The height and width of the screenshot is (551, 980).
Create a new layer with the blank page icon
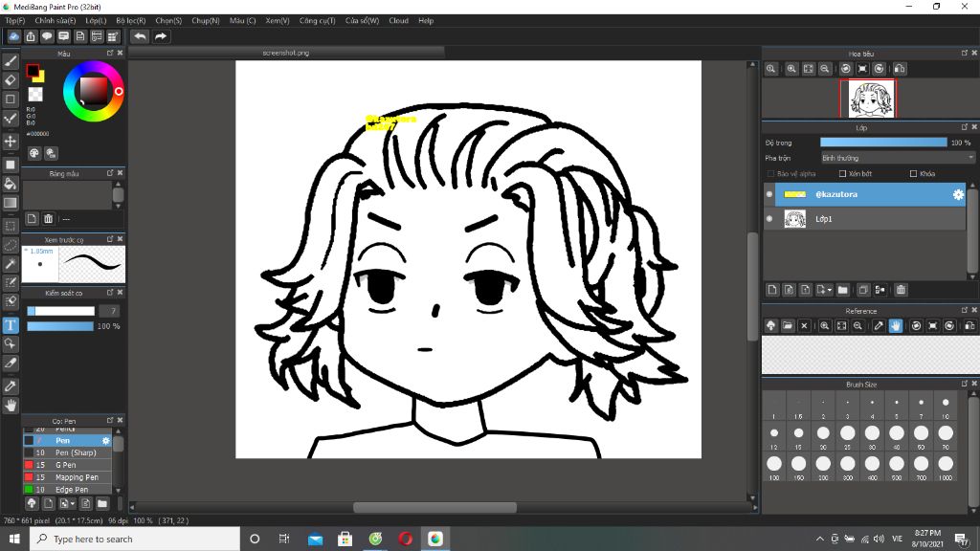[x=772, y=290]
